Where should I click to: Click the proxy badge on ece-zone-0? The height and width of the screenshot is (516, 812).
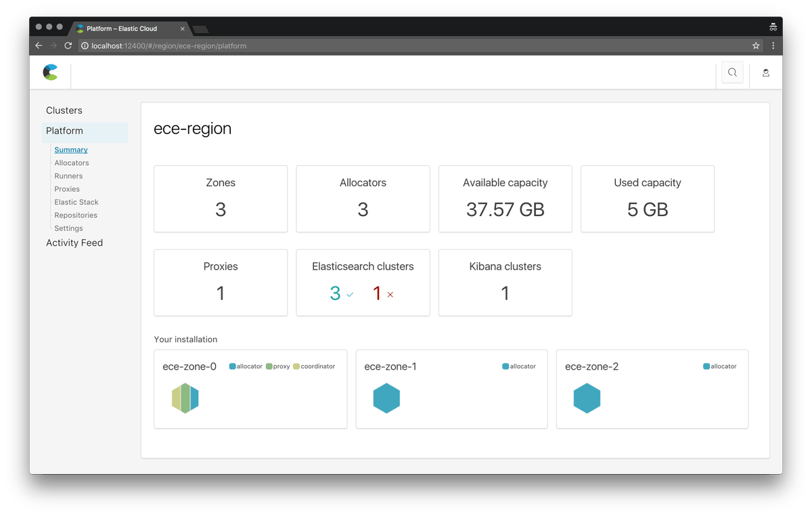tap(277, 366)
